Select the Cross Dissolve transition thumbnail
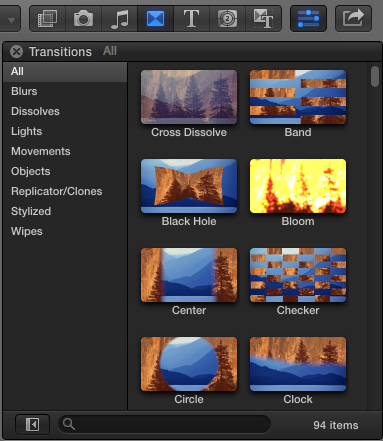This screenshot has height=441, width=383. pyautogui.click(x=189, y=97)
